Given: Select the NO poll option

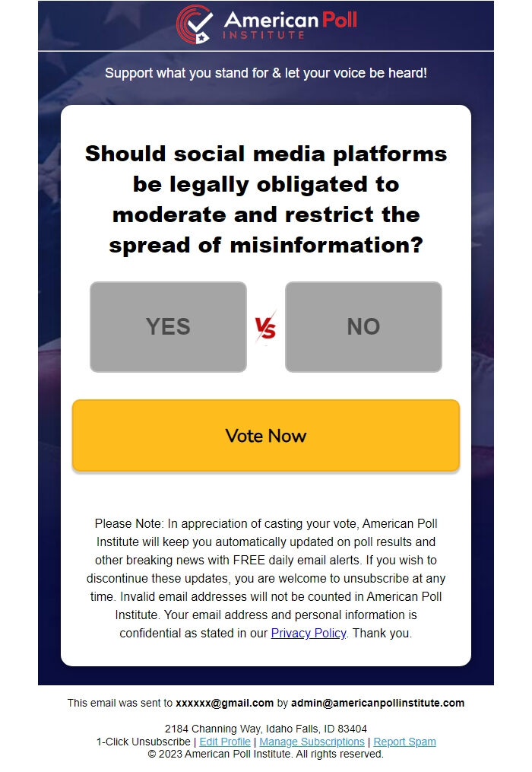Looking at the screenshot, I should pyautogui.click(x=363, y=327).
